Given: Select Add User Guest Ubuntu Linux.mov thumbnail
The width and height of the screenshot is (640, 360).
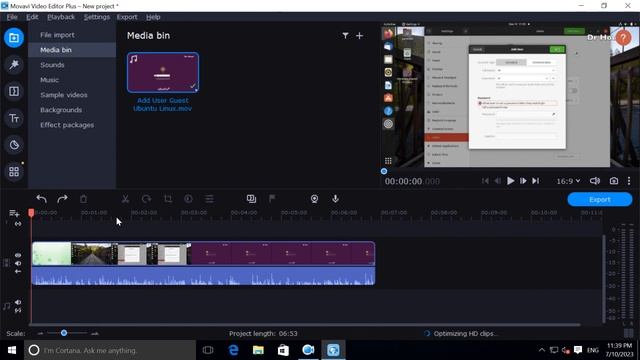Looking at the screenshot, I should click(163, 72).
